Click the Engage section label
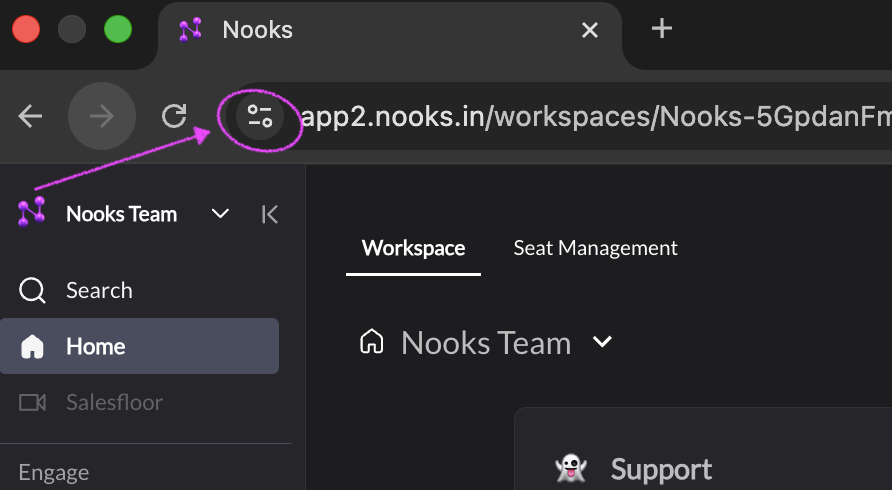892x490 pixels. click(53, 473)
